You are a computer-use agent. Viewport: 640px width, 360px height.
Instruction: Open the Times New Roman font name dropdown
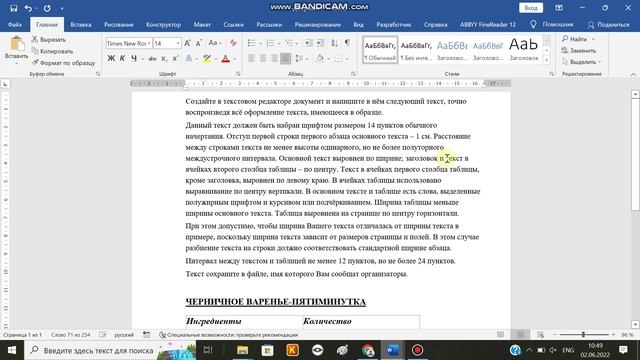pyautogui.click(x=149, y=43)
